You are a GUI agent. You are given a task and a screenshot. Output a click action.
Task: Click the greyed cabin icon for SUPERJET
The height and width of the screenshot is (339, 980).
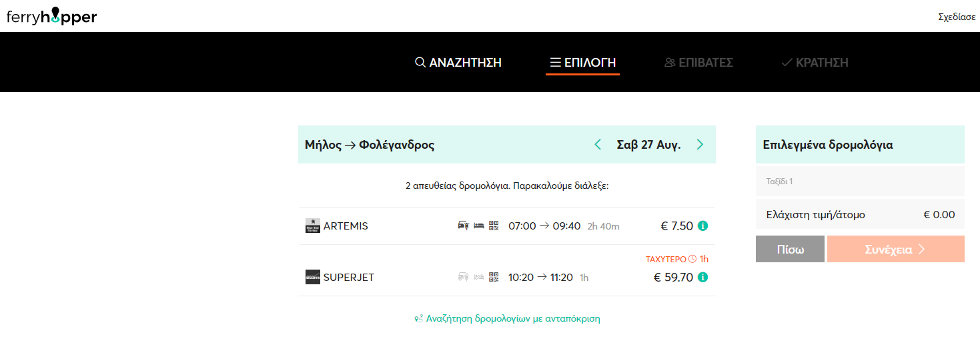click(479, 276)
